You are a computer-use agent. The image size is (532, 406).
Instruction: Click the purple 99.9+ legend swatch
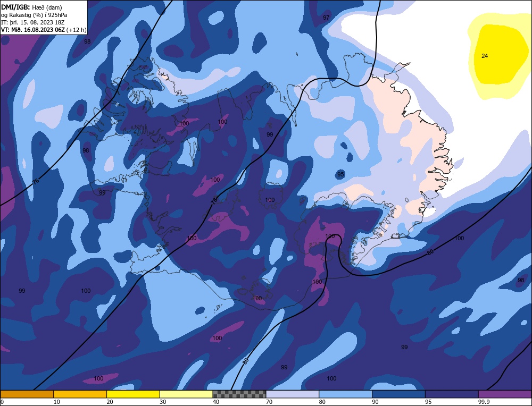click(505, 394)
